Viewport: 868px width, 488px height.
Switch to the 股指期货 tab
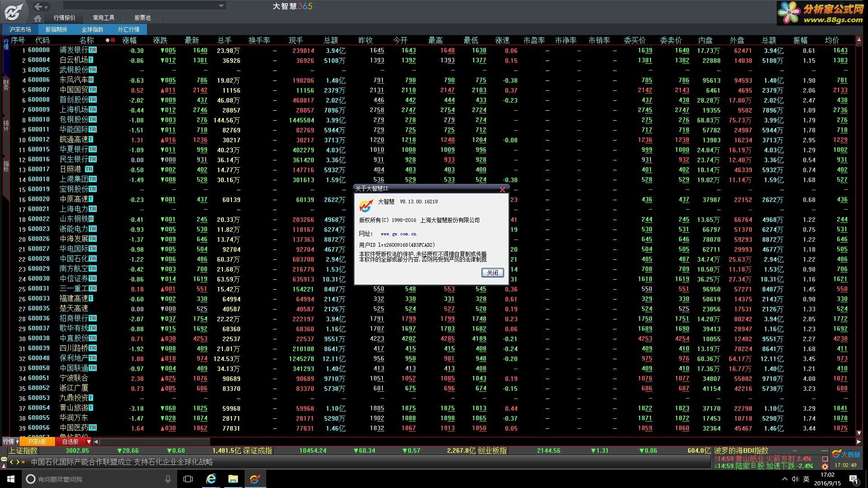(x=56, y=29)
